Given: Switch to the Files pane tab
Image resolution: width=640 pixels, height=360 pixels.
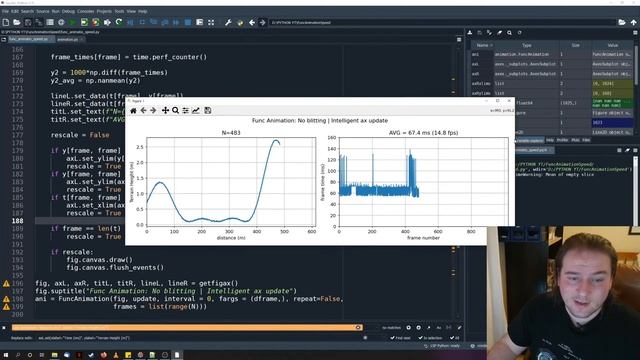Looking at the screenshot, I should click(x=586, y=140).
